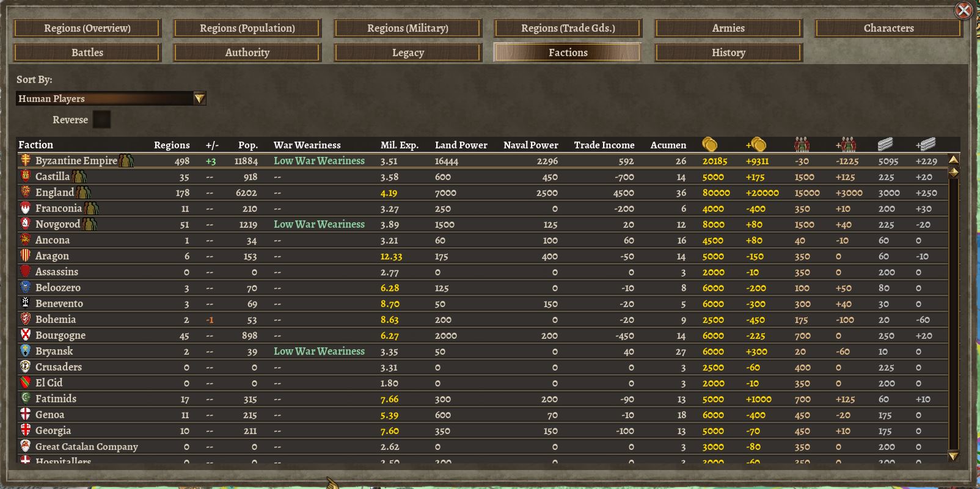980x489 pixels.
Task: Click the Byzantine Empire faction shield icon
Action: tap(26, 161)
